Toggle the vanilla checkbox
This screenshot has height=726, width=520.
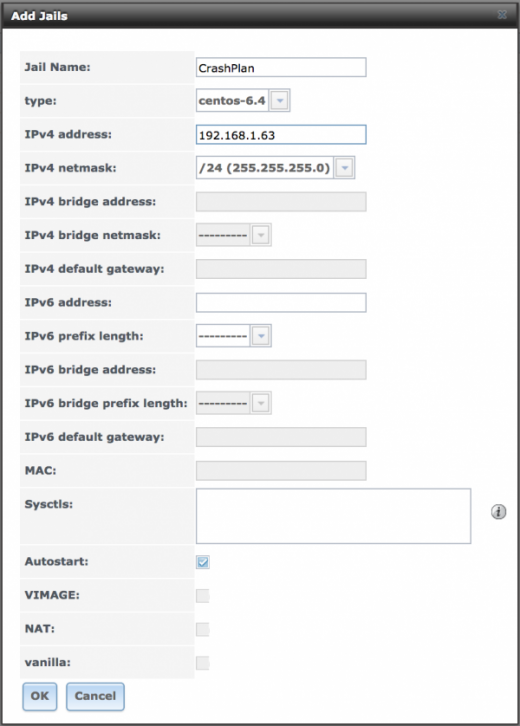(203, 663)
